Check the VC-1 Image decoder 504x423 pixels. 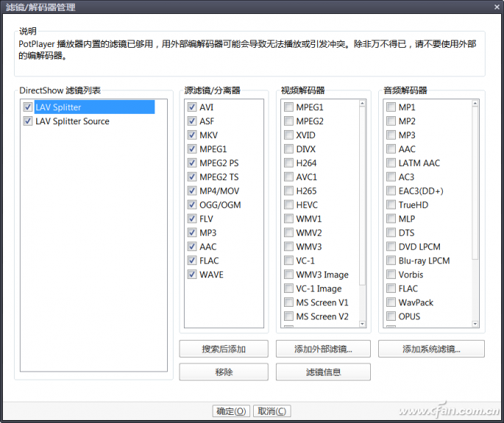point(288,288)
